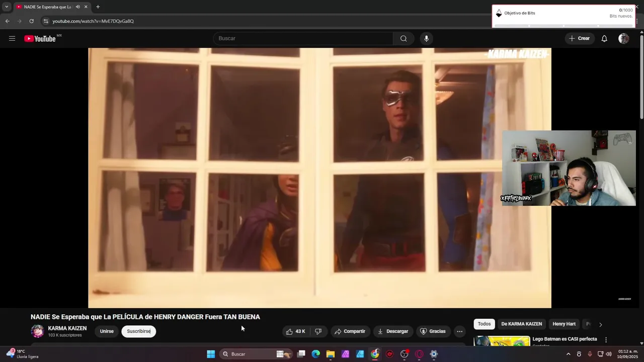Open Lego Batman es CASI perfecta title
The height and width of the screenshot is (362, 644).
[x=565, y=339]
